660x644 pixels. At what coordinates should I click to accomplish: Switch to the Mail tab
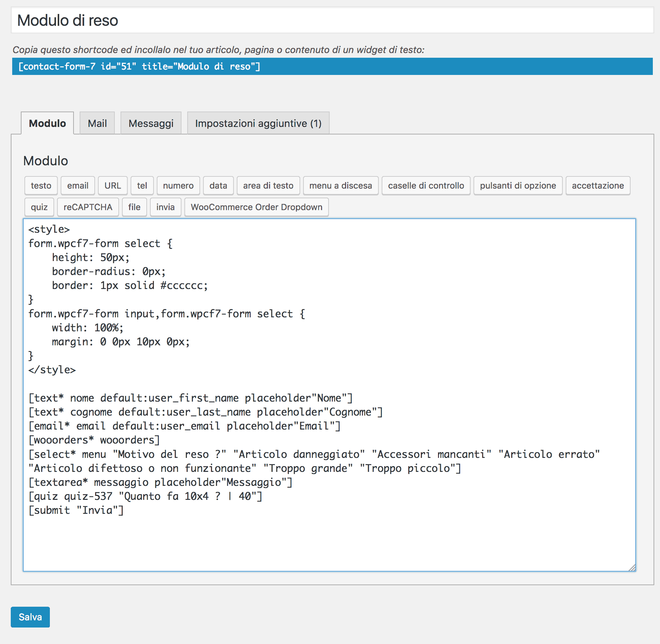[97, 123]
